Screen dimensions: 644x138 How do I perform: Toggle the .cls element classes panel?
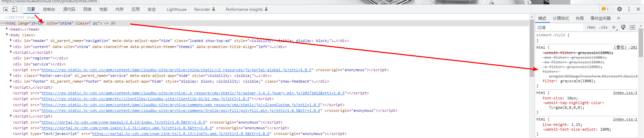tap(603, 27)
